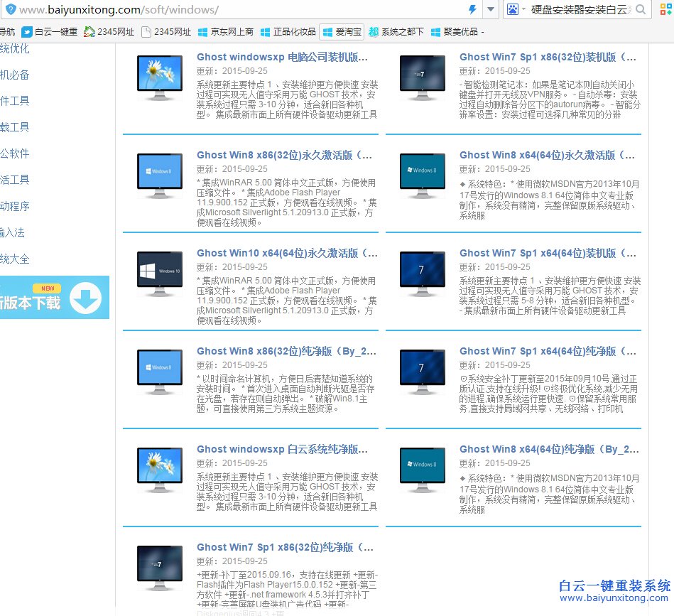Select the 办公软件 sidebar category

[x=14, y=153]
